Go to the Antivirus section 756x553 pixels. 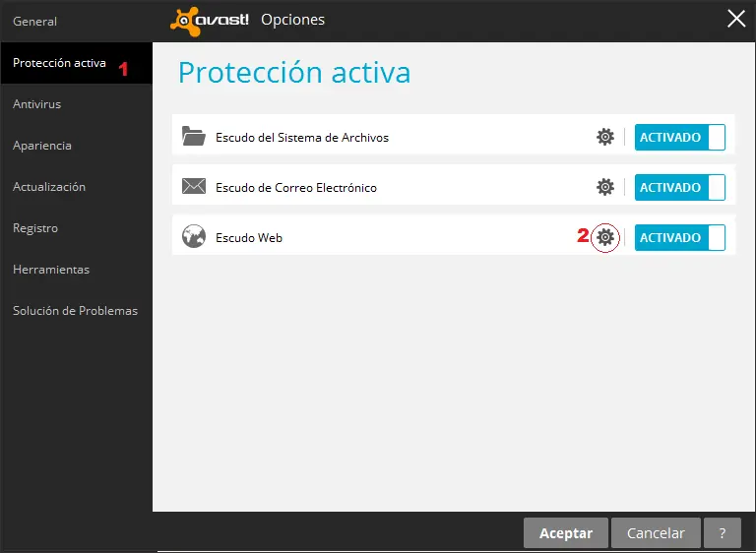click(x=76, y=104)
